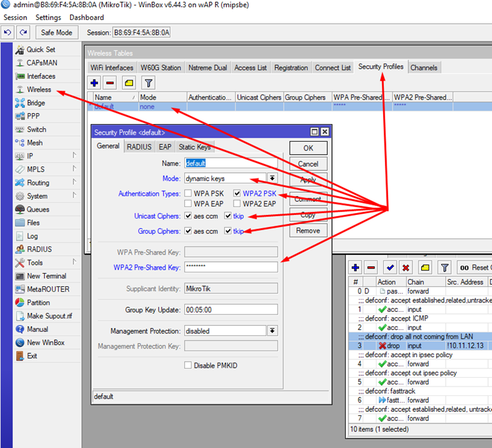Image resolution: width=492 pixels, height=448 pixels.
Task: Toggle WPA PSK authentication checkbox
Action: tap(188, 193)
